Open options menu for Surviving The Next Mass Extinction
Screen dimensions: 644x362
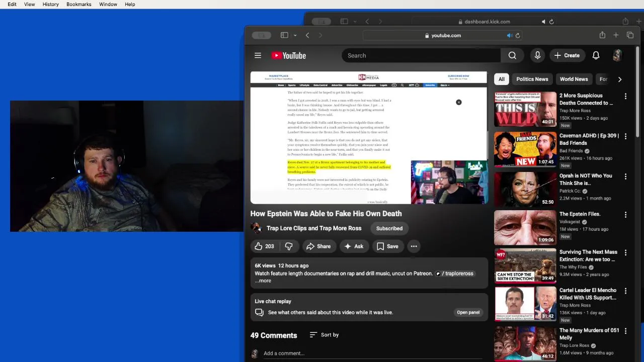tap(625, 253)
